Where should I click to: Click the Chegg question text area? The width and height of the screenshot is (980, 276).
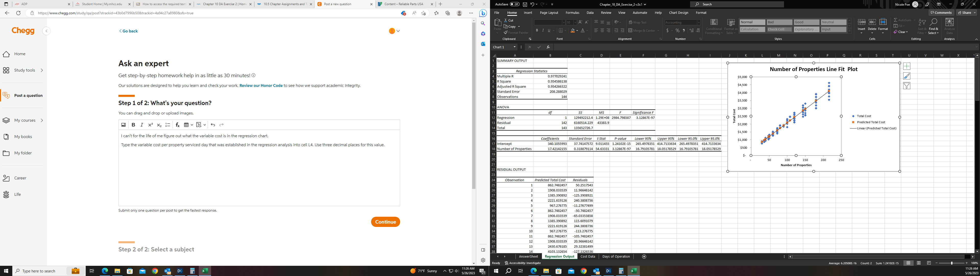coord(259,168)
